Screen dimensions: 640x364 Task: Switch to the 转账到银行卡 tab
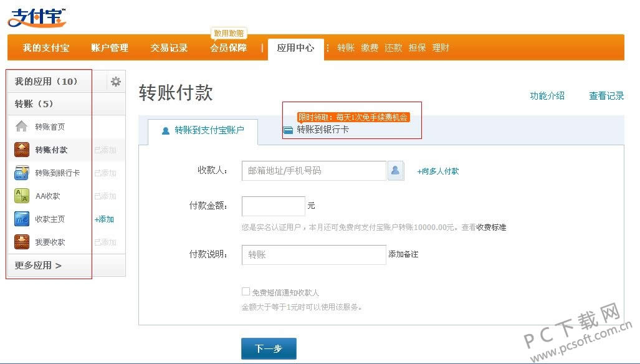click(x=317, y=130)
